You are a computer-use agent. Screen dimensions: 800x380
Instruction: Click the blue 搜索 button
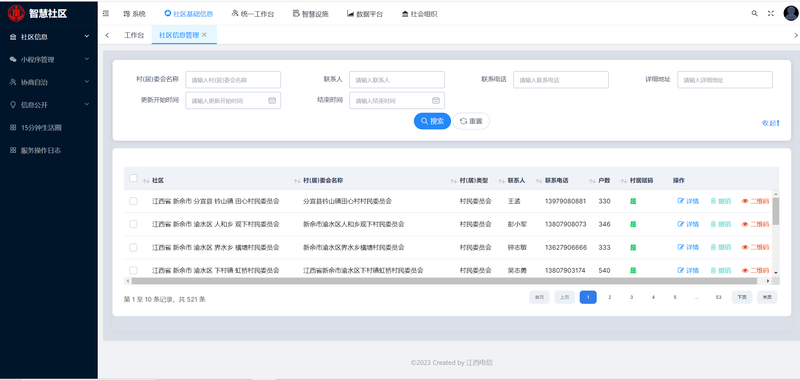[x=432, y=121]
